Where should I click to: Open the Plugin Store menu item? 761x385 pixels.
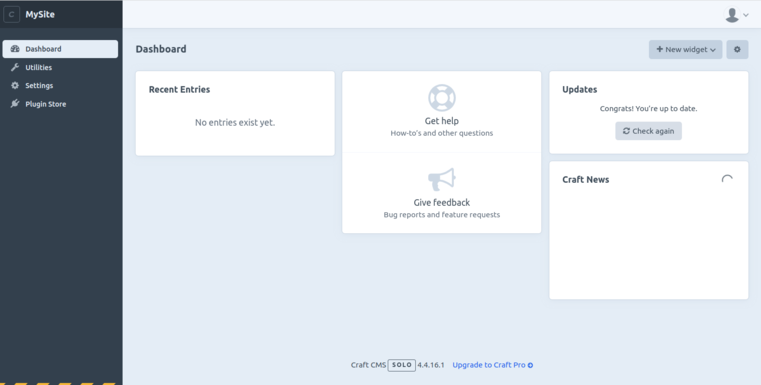(60, 104)
